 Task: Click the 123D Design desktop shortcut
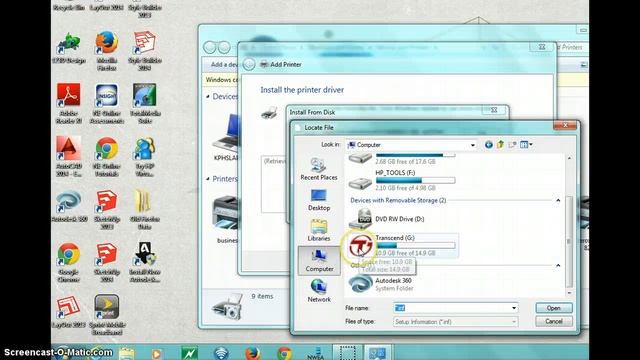coord(69,48)
